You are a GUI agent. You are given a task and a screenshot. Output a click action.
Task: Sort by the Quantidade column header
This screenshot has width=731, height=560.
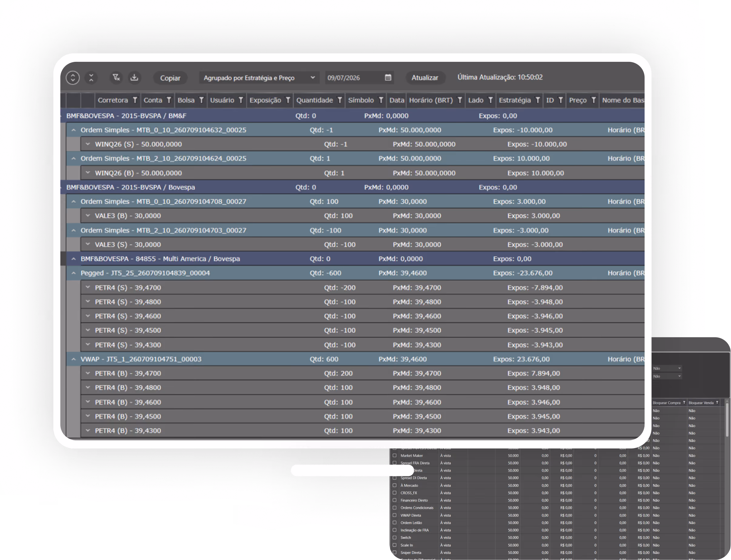pos(315,100)
